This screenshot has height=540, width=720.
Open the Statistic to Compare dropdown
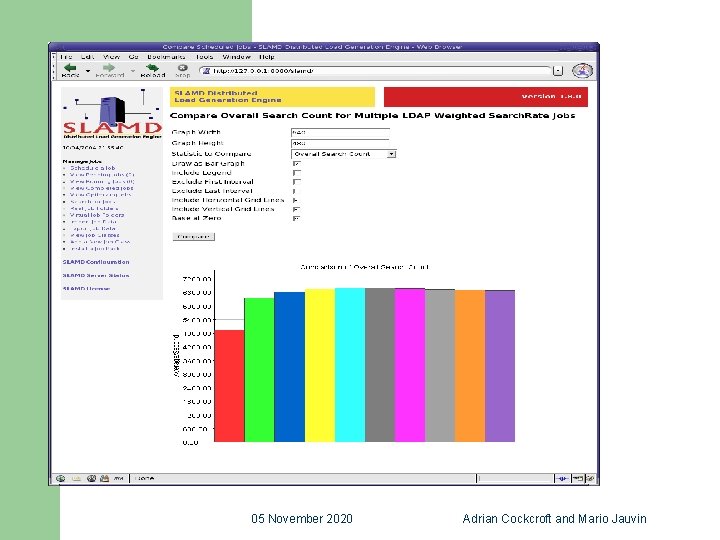tap(343, 154)
